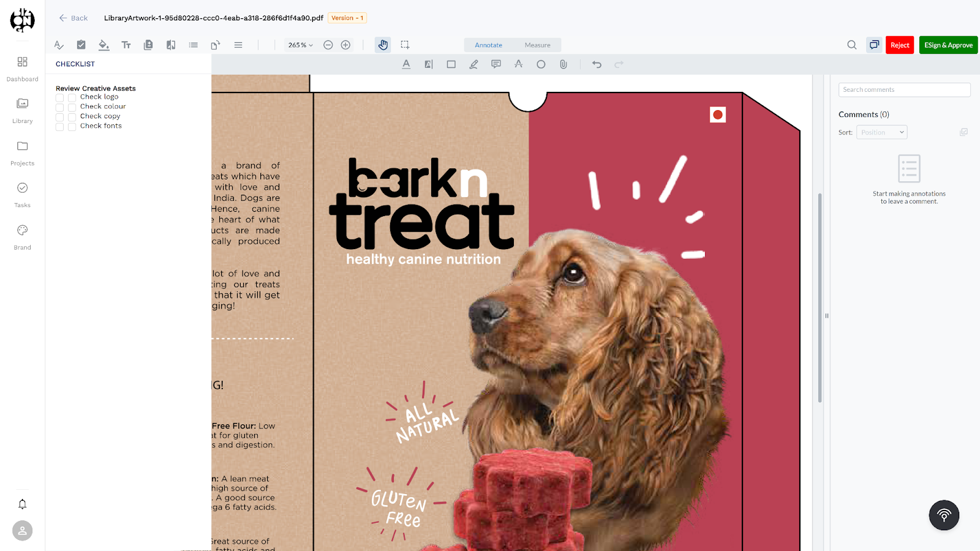Open the 265% zoom level dropdown
The image size is (980, 551).
(301, 45)
